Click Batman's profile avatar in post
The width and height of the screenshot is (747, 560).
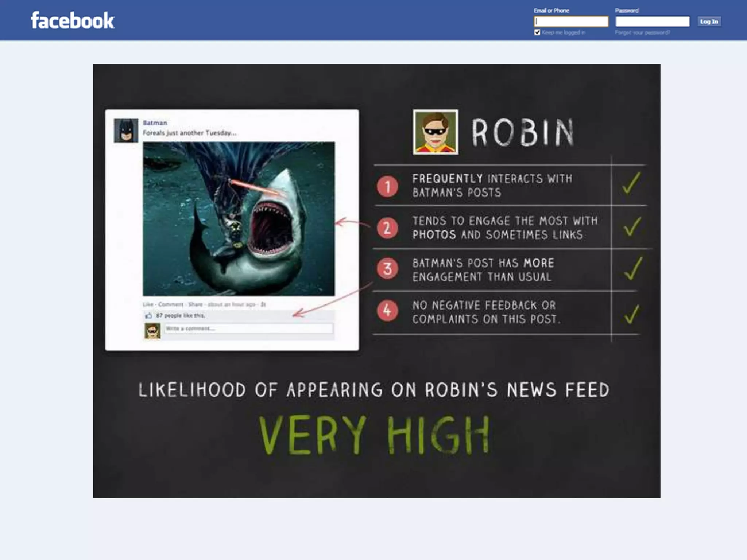point(126,131)
